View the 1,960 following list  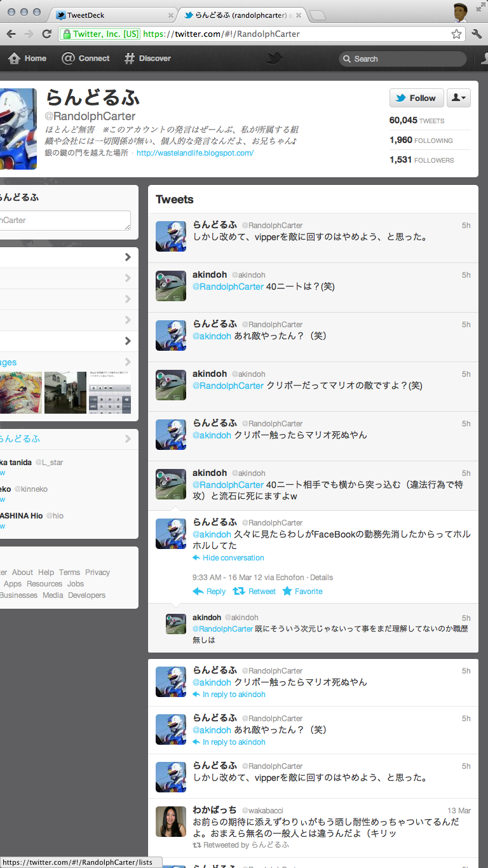(x=421, y=140)
